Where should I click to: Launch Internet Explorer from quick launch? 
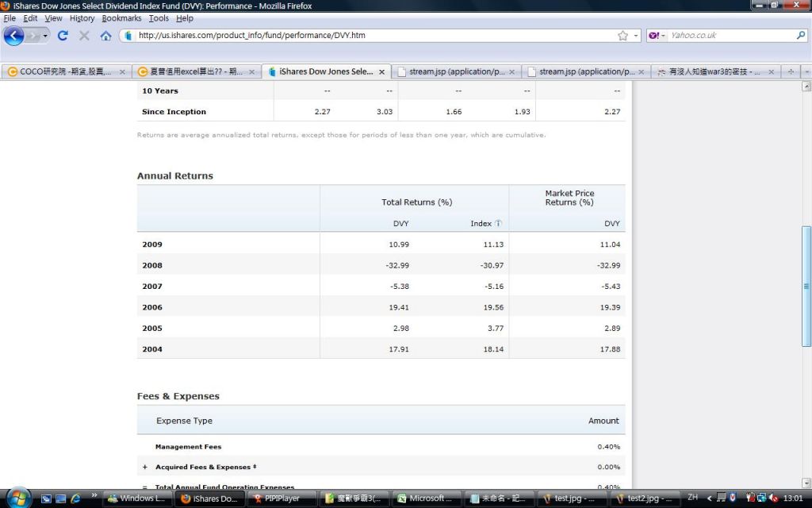75,498
